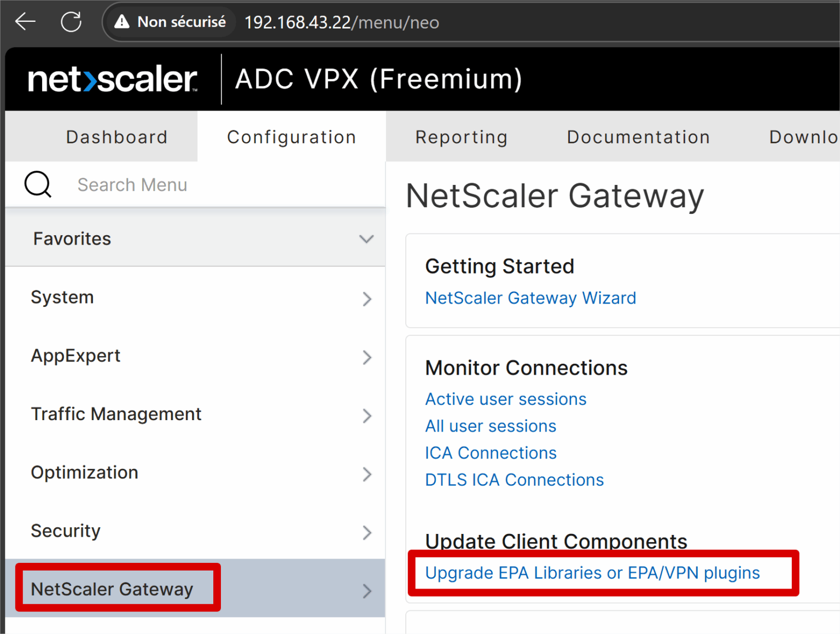Viewport: 840px width, 634px height.
Task: Collapse the Favorites section
Action: tap(366, 239)
